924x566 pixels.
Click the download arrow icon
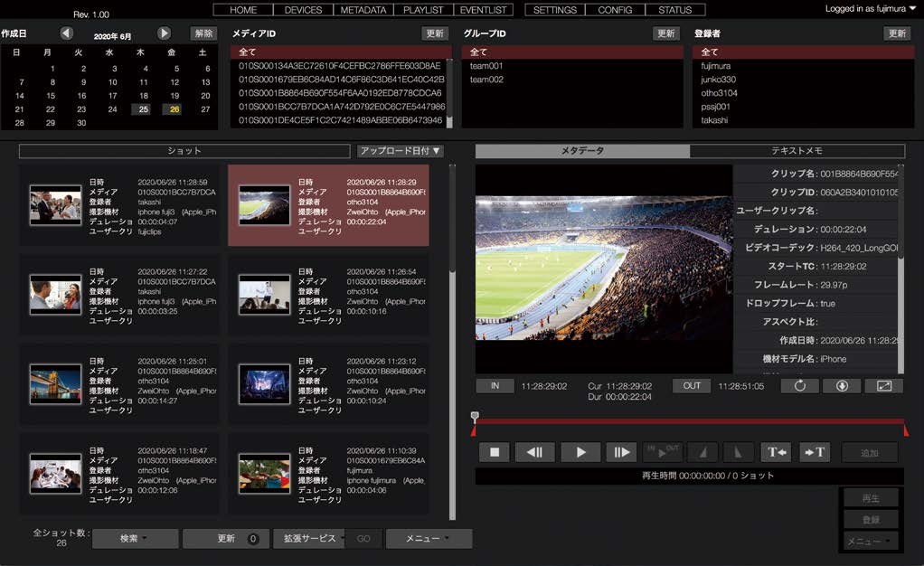tap(841, 386)
